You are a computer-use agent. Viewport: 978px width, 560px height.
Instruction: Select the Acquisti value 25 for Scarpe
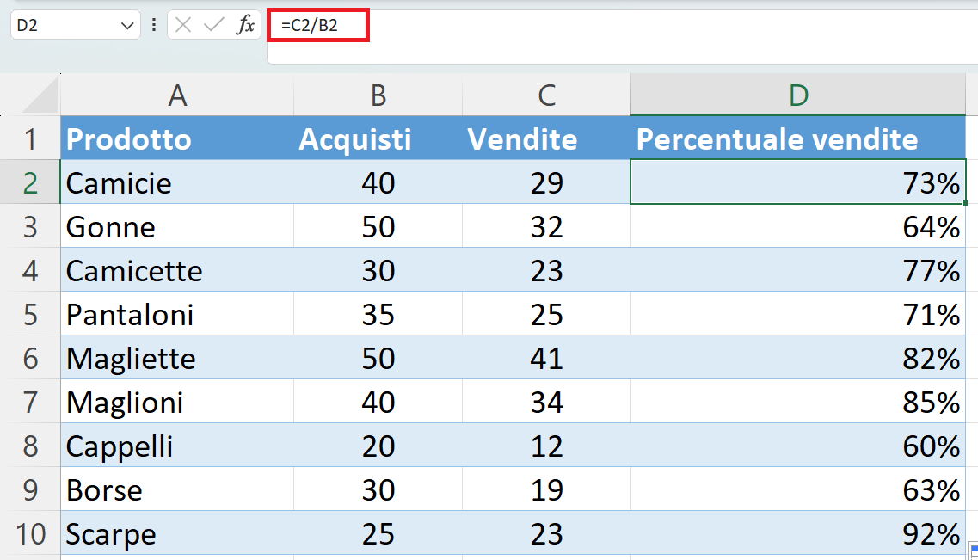[x=378, y=533]
